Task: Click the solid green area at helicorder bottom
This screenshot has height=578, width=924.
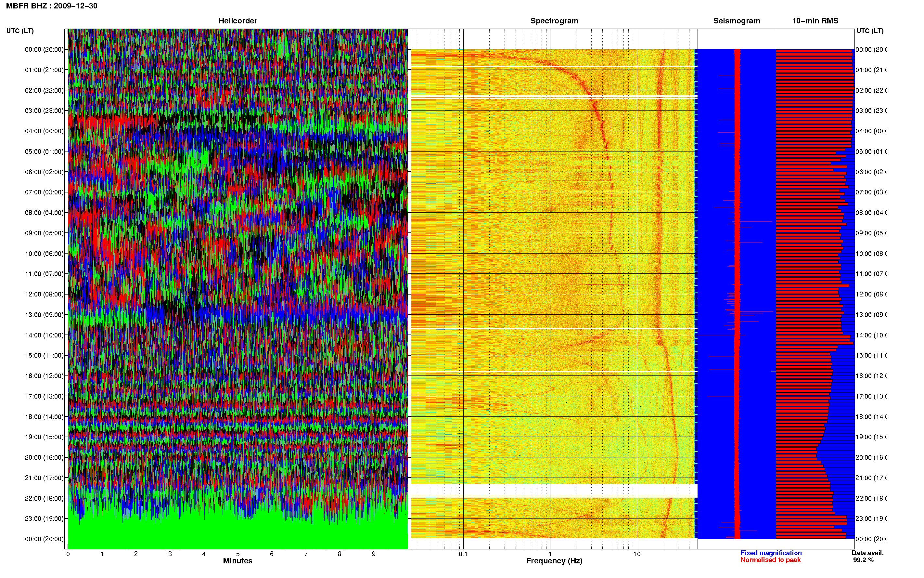Action: click(237, 535)
